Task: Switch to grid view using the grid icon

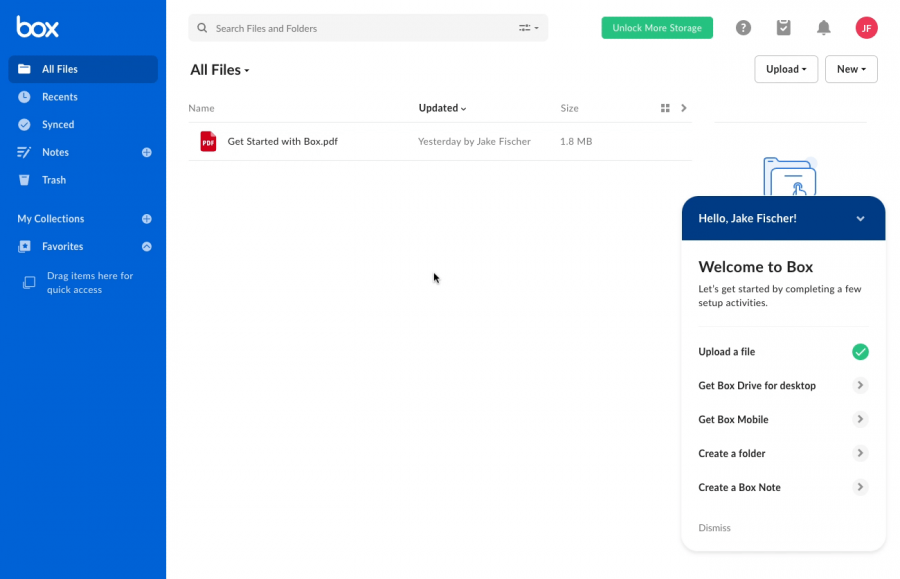Action: coord(666,108)
